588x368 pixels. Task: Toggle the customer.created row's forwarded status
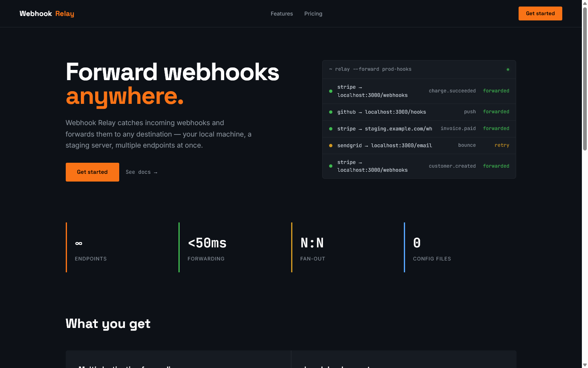click(496, 166)
